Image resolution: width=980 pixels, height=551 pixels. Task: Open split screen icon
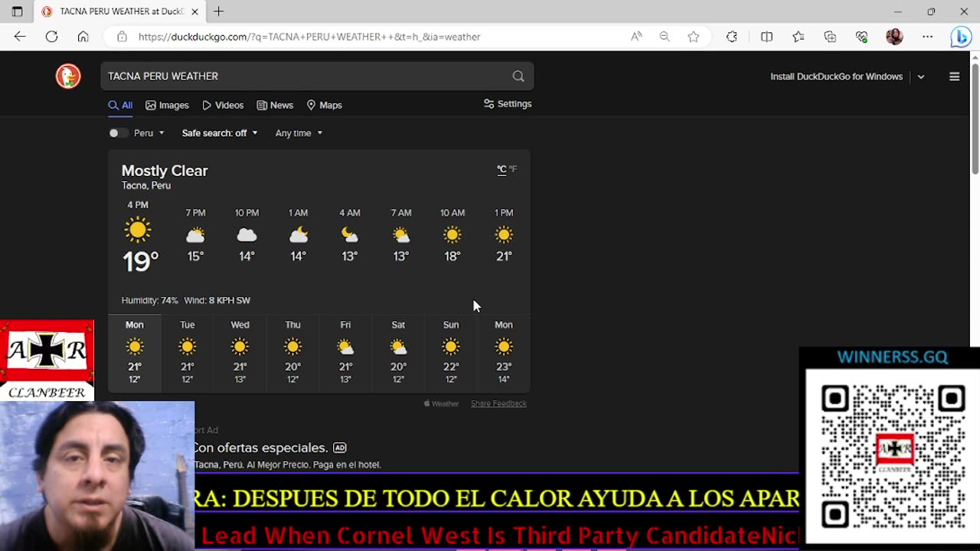tap(766, 36)
